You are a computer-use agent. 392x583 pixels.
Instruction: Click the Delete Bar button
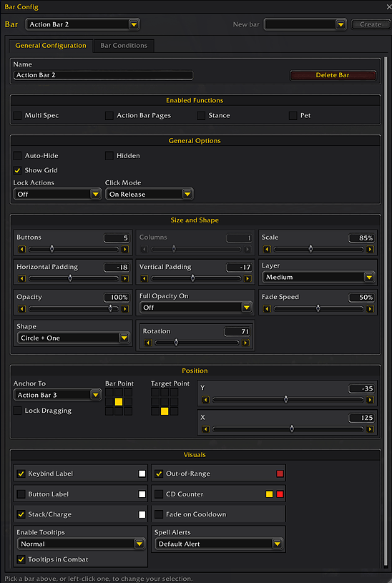tap(333, 75)
